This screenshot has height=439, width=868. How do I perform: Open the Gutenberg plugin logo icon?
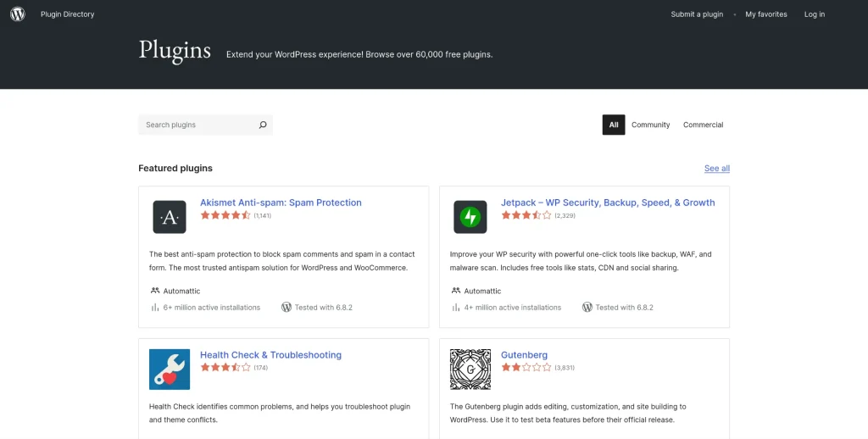(470, 370)
